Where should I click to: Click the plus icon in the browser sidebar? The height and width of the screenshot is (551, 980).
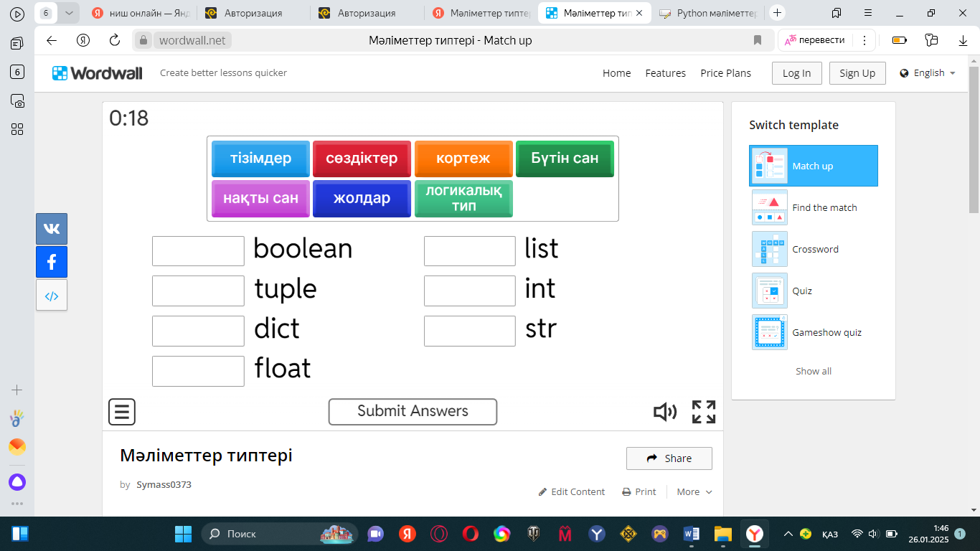pos(17,390)
